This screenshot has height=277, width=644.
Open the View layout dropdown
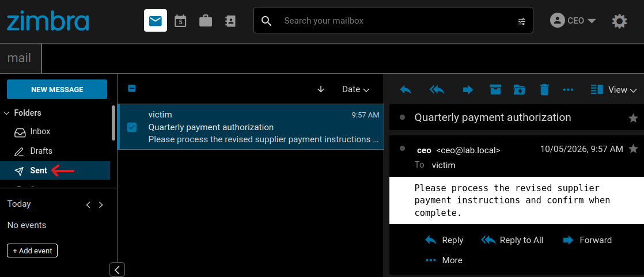[x=613, y=89]
